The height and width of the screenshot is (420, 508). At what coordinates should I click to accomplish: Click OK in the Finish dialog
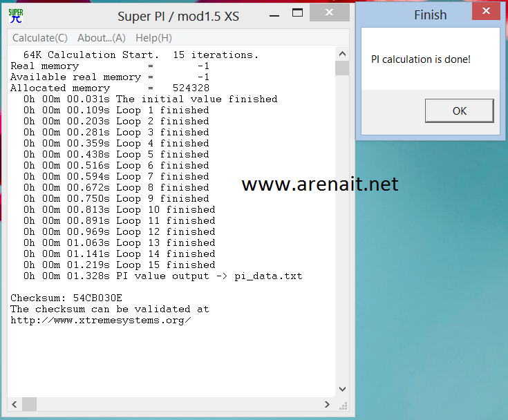click(460, 111)
